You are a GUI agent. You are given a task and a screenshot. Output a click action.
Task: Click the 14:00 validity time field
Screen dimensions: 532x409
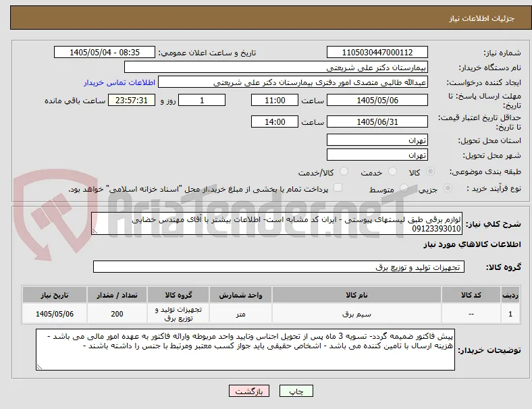tap(275, 121)
